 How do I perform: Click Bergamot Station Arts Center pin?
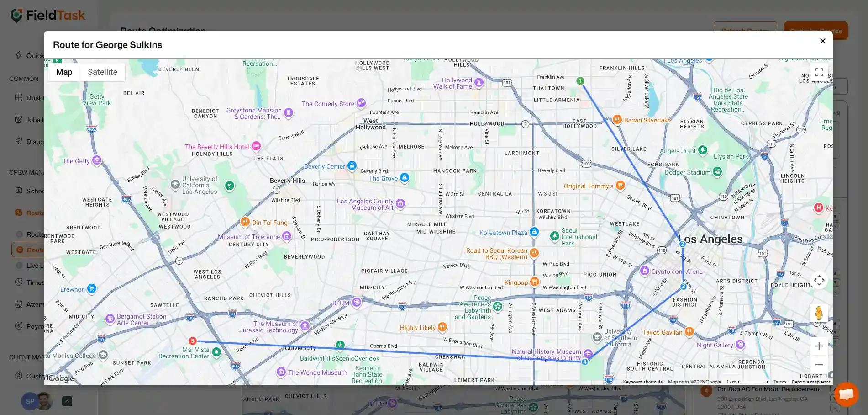[110, 319]
